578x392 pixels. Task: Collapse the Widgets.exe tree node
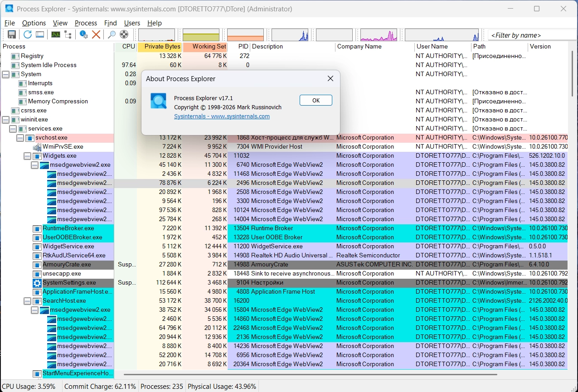click(28, 156)
